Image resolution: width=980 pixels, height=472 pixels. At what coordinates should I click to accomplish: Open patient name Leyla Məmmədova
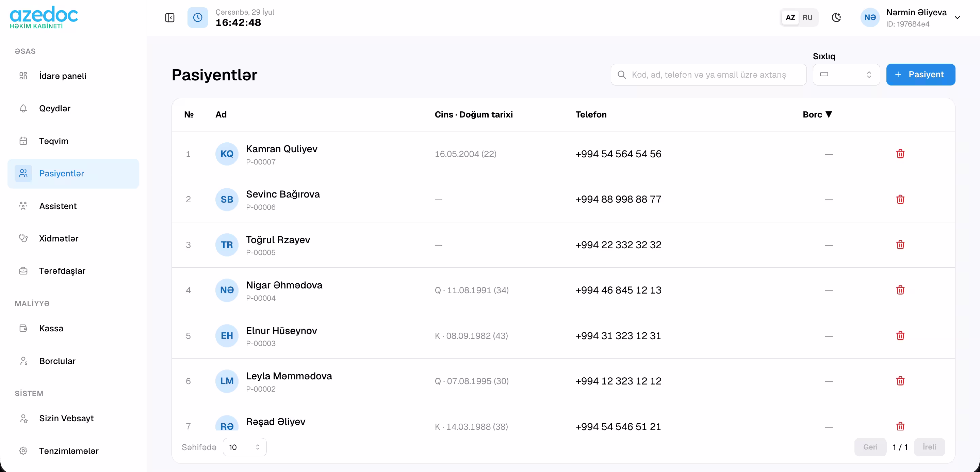coord(289,376)
